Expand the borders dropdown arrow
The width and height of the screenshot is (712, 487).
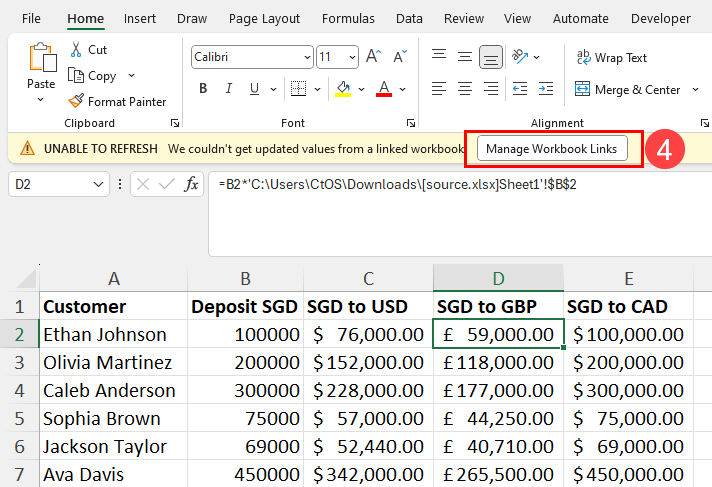click(317, 89)
